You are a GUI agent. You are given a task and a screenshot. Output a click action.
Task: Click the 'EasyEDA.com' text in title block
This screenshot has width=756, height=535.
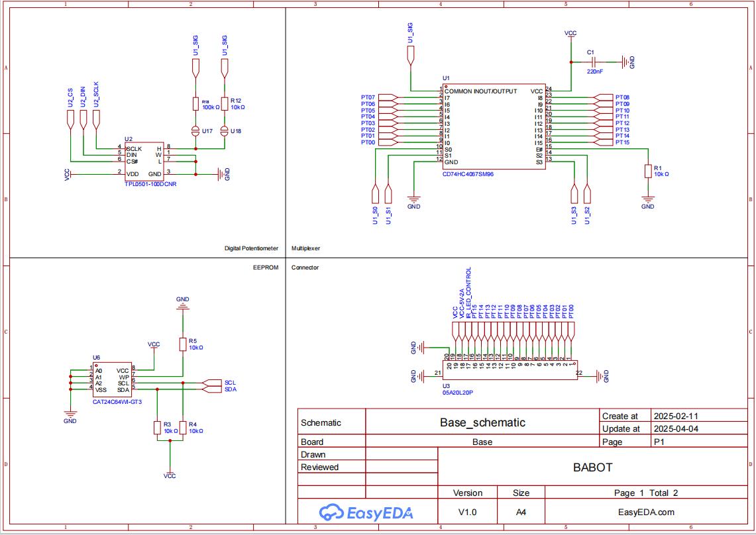646,512
